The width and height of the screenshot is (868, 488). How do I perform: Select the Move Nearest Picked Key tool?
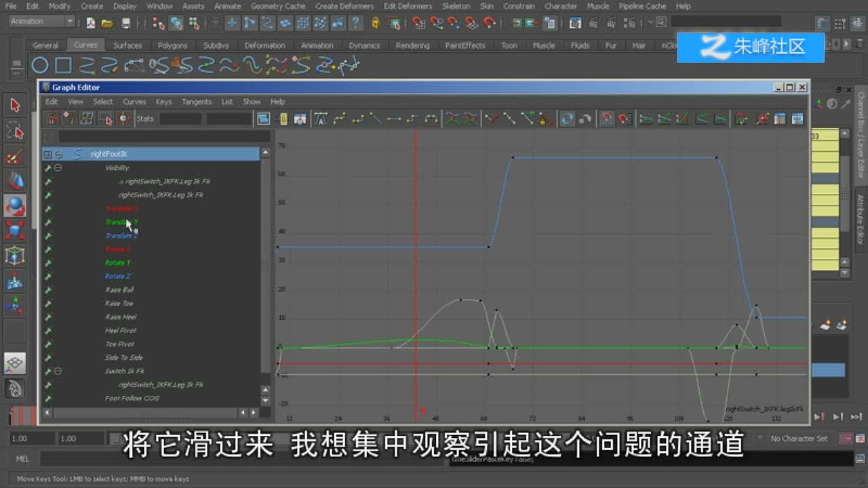(x=52, y=119)
